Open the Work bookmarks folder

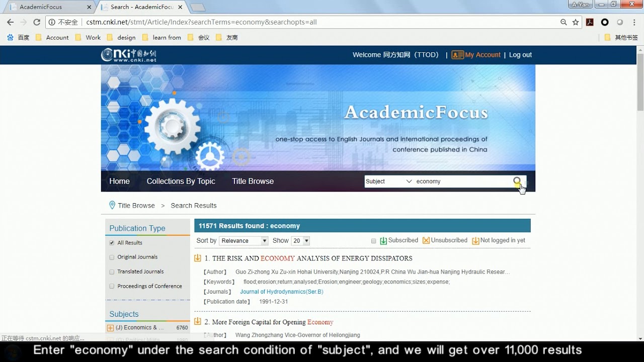(x=88, y=37)
